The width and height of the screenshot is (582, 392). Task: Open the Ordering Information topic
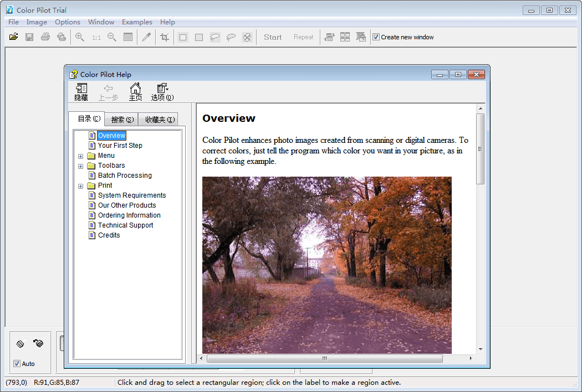(129, 215)
